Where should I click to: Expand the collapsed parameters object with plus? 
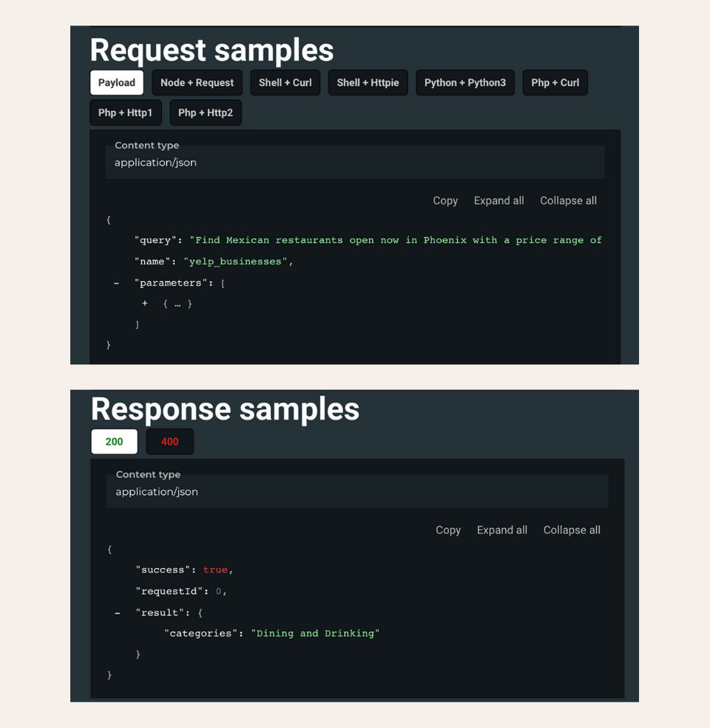click(145, 303)
